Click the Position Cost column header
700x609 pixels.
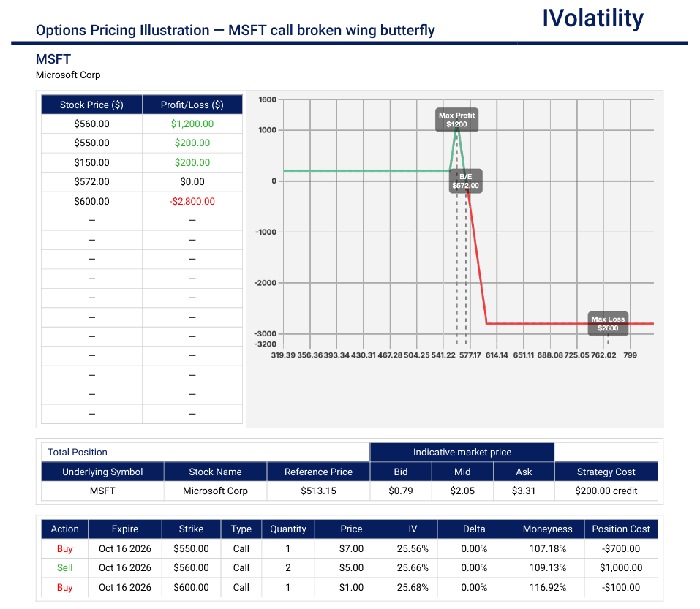[621, 529]
